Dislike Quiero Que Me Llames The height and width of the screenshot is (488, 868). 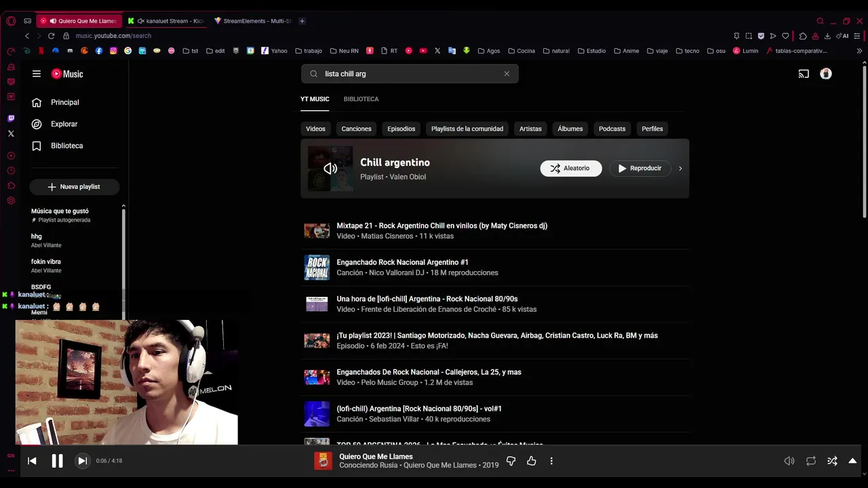point(511,461)
